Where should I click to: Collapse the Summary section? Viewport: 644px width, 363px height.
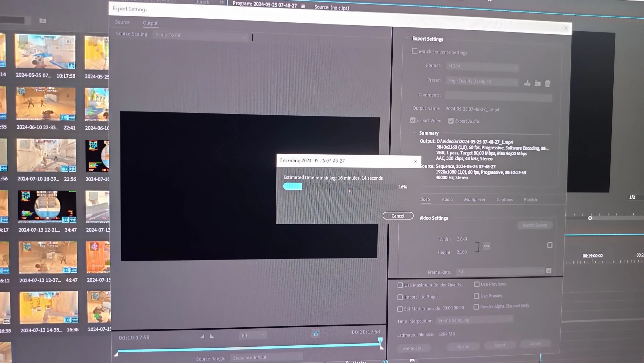coord(414,132)
